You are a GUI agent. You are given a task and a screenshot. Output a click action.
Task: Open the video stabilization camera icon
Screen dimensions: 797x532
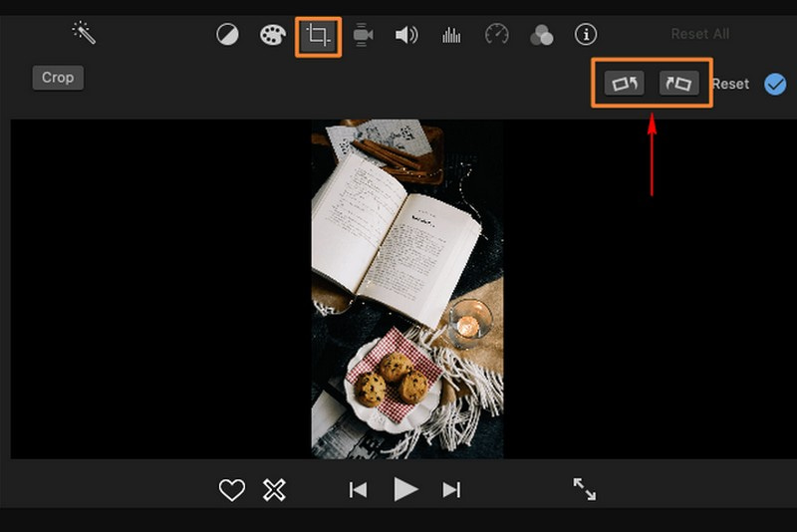363,35
